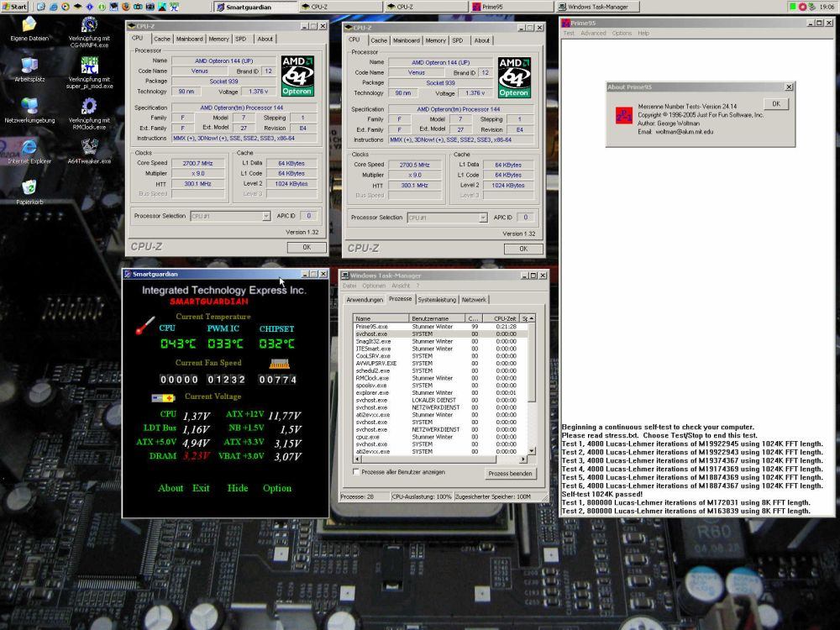840x630 pixels.
Task: Launch Internet Explorer from the desktop
Action: click(29, 147)
